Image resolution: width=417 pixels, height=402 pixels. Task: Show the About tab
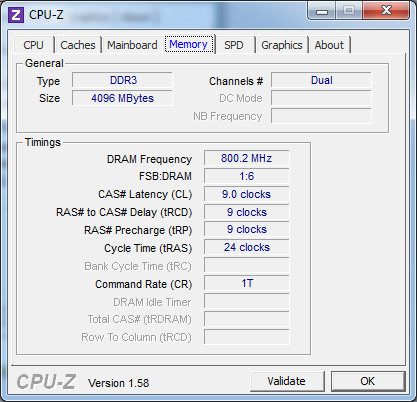click(x=329, y=45)
